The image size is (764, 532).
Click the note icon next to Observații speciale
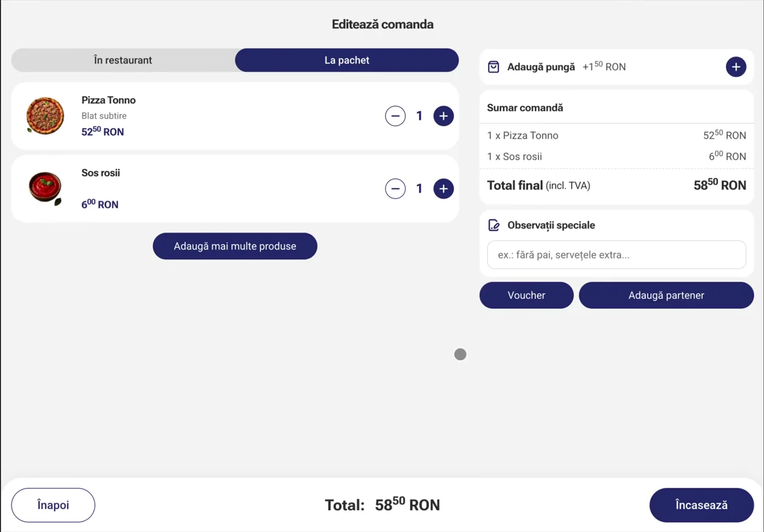click(x=494, y=225)
